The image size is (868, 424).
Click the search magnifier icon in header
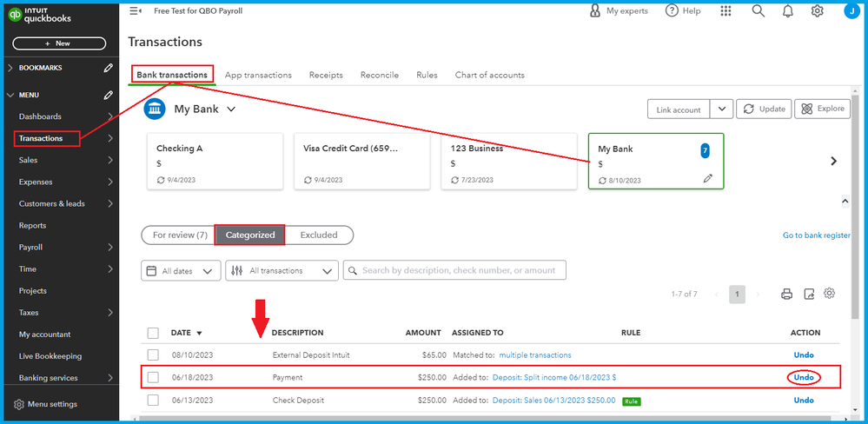pyautogui.click(x=758, y=10)
